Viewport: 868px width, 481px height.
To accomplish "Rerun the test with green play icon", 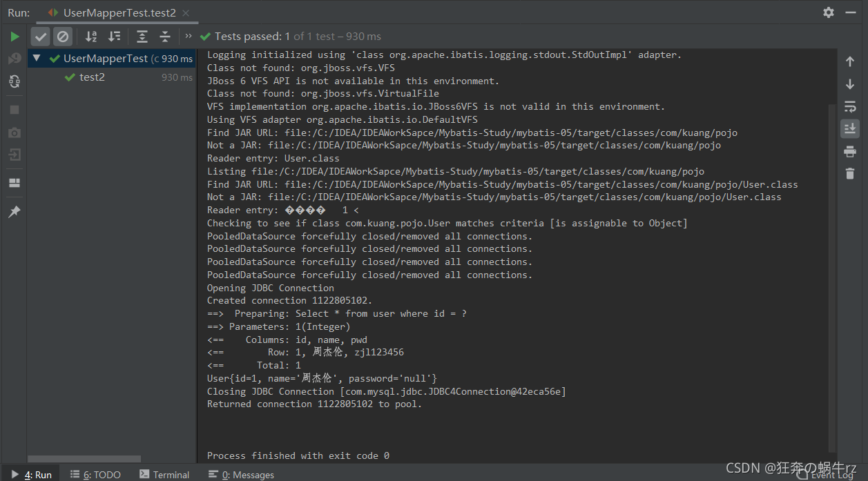I will (15, 37).
